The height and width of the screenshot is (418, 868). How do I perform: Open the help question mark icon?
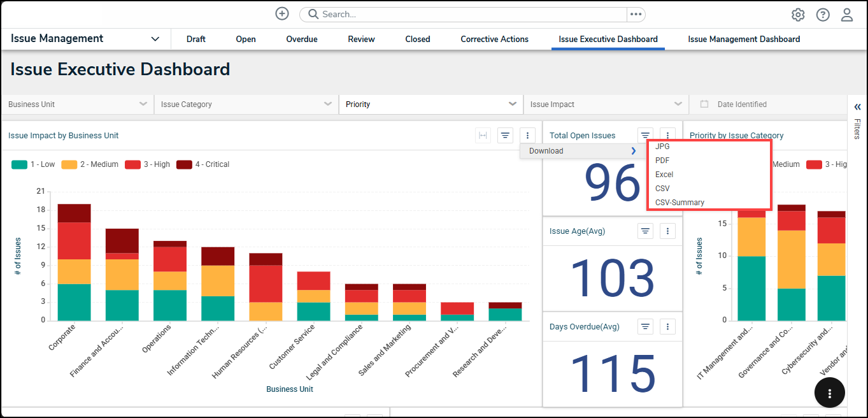(823, 15)
